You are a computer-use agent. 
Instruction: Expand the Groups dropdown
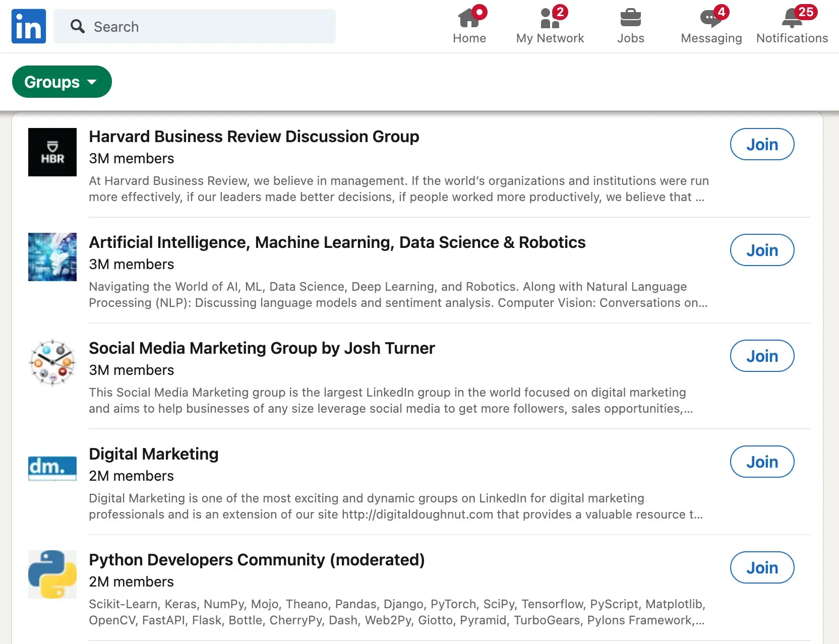pyautogui.click(x=62, y=82)
